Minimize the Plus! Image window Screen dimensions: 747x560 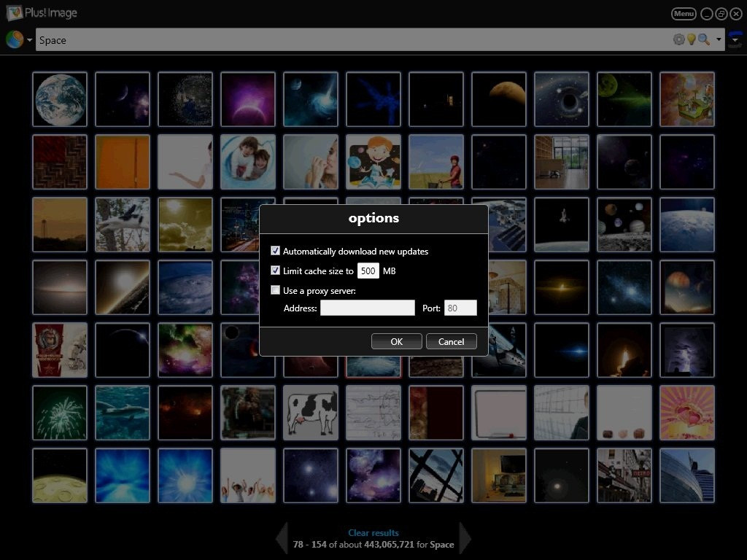(707, 14)
